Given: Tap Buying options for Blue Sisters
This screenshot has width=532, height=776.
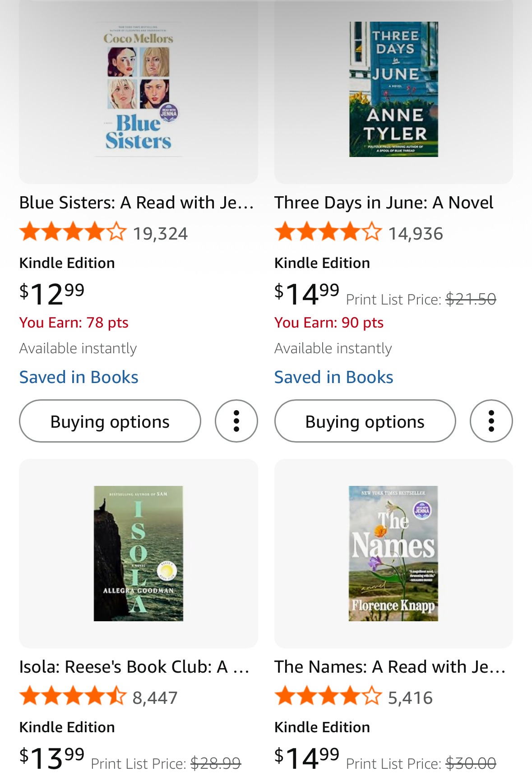Looking at the screenshot, I should 110,421.
